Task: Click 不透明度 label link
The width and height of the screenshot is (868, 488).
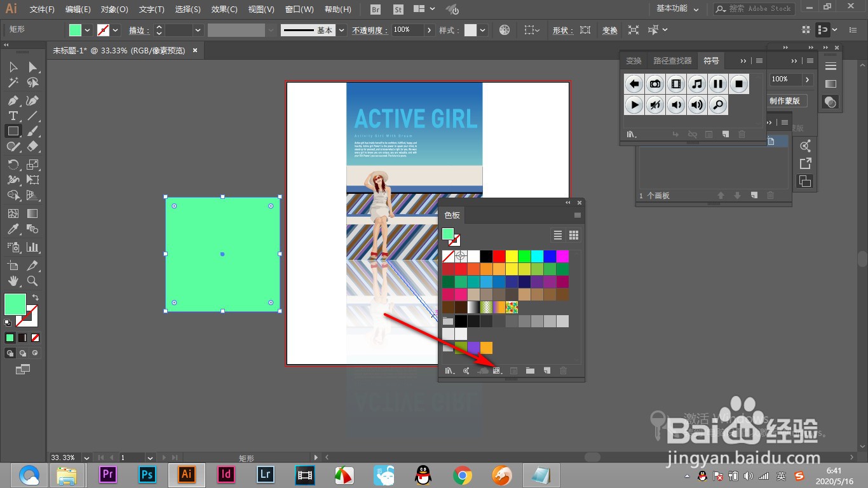Action: pos(370,30)
